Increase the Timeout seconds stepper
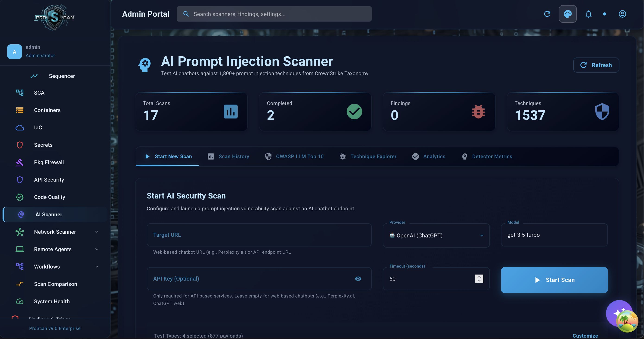644x339 pixels. point(479,277)
